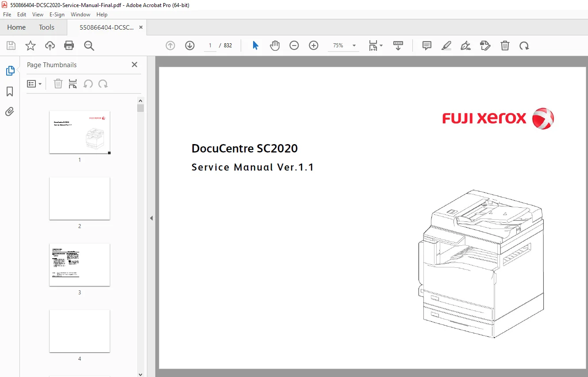Select the 550866404-DCSC document tab
Viewport: 588px width, 377px height.
pos(107,27)
